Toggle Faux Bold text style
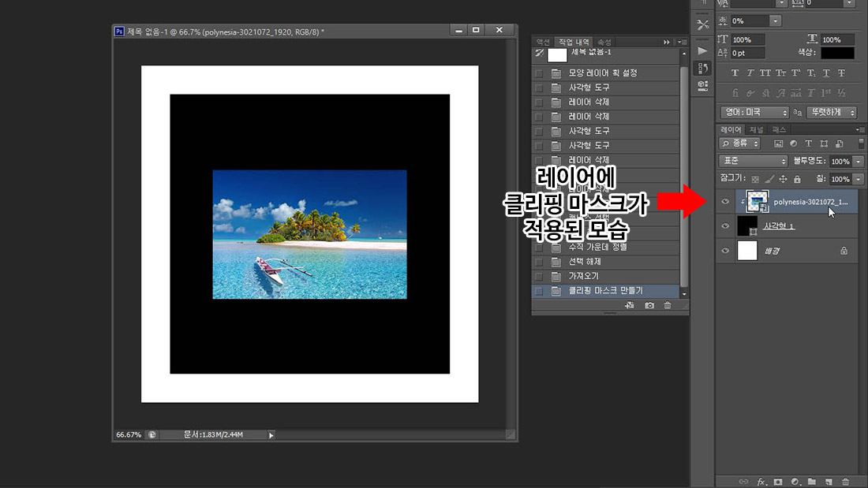 735,73
